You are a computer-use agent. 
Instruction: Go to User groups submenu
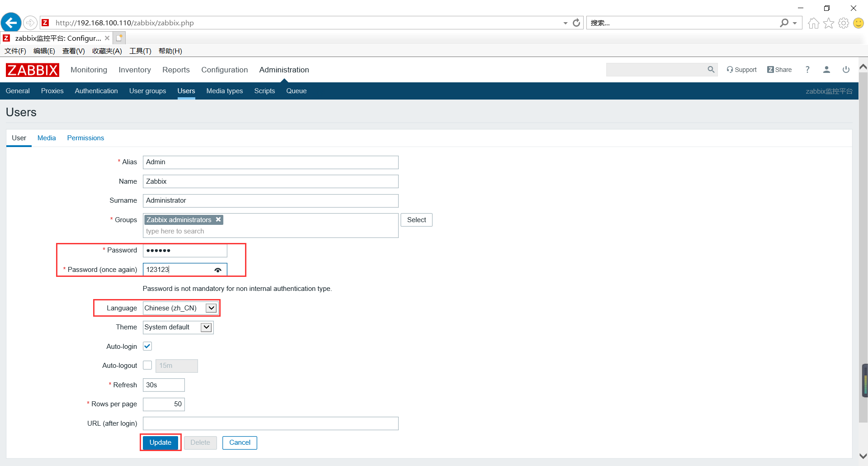(x=147, y=91)
